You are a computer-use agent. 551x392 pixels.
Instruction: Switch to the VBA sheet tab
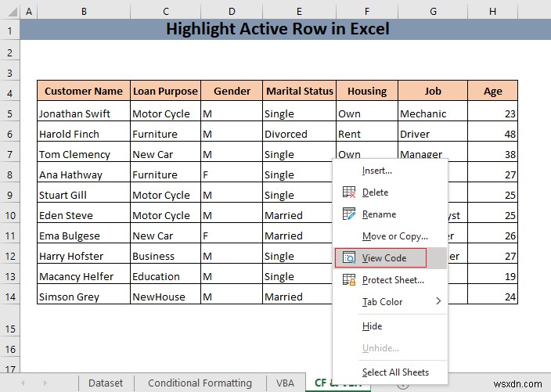285,383
